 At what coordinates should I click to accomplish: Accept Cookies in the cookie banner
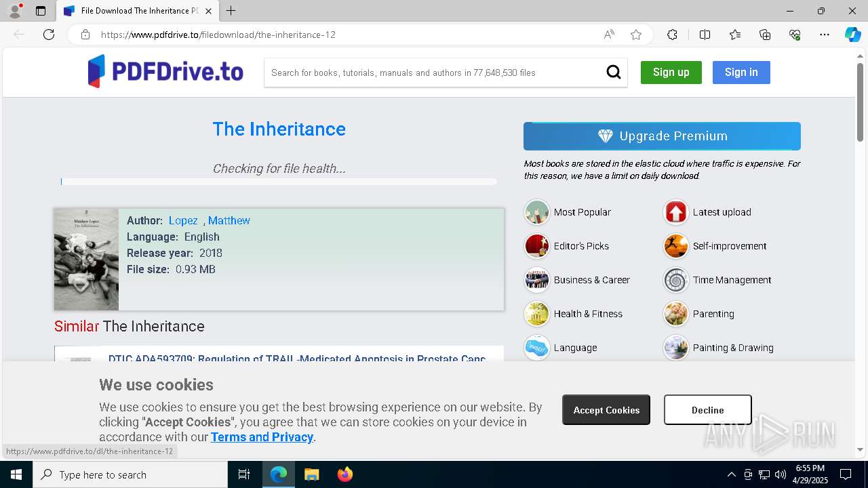click(x=606, y=410)
